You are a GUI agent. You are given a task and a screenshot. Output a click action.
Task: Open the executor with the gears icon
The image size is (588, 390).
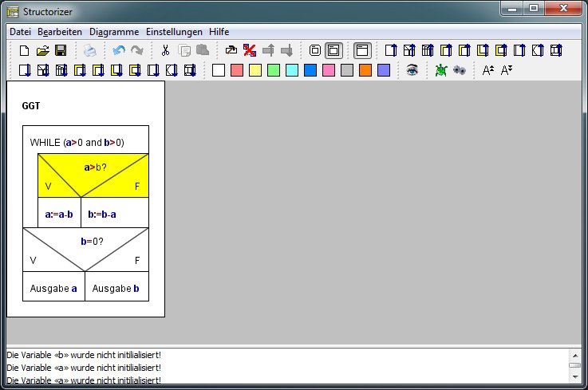pyautogui.click(x=460, y=70)
